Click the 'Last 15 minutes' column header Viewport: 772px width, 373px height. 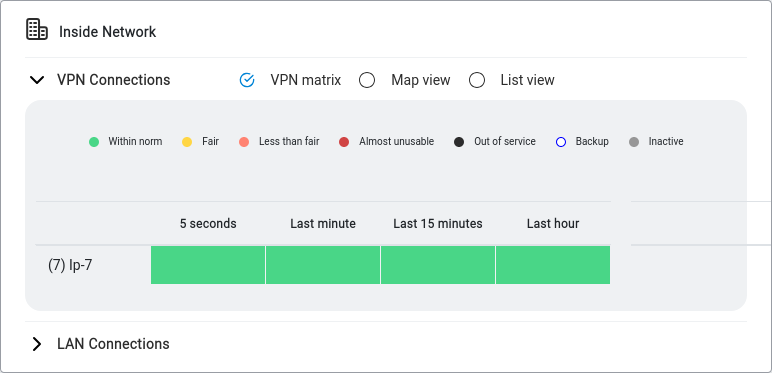tap(438, 223)
